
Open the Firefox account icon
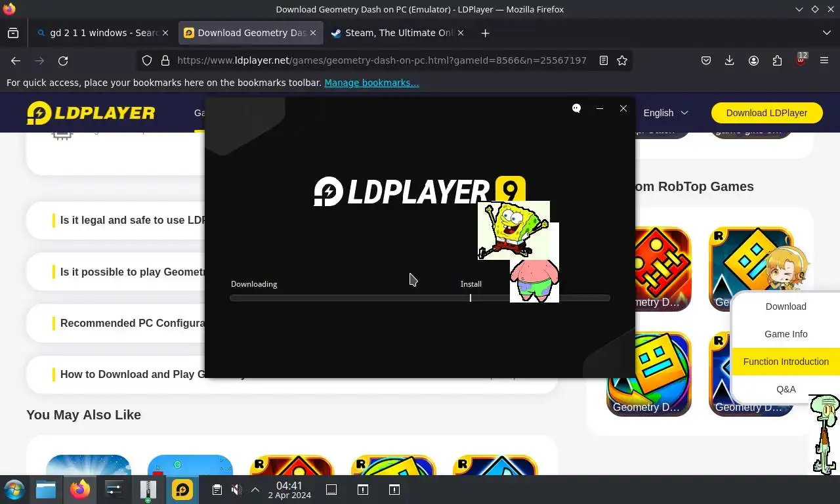(x=753, y=60)
